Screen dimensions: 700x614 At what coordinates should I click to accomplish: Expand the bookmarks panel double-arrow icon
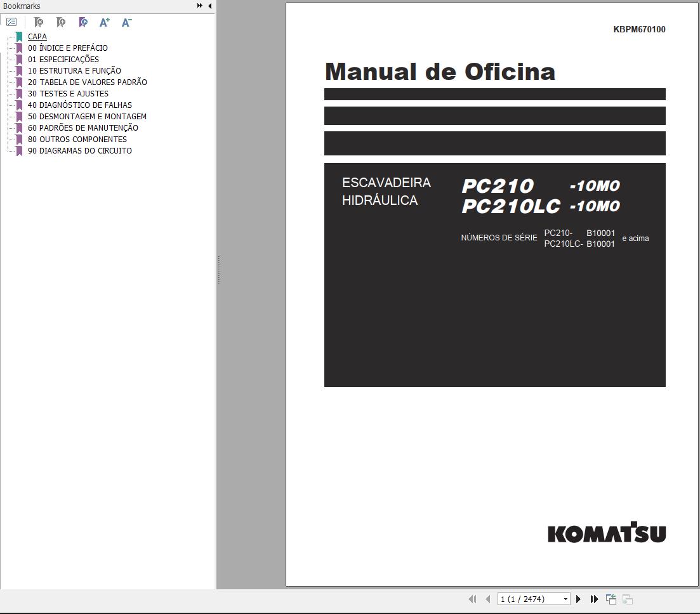click(199, 6)
